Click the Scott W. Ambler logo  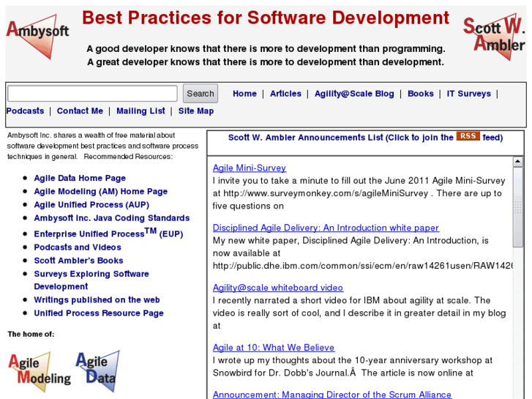point(495,37)
